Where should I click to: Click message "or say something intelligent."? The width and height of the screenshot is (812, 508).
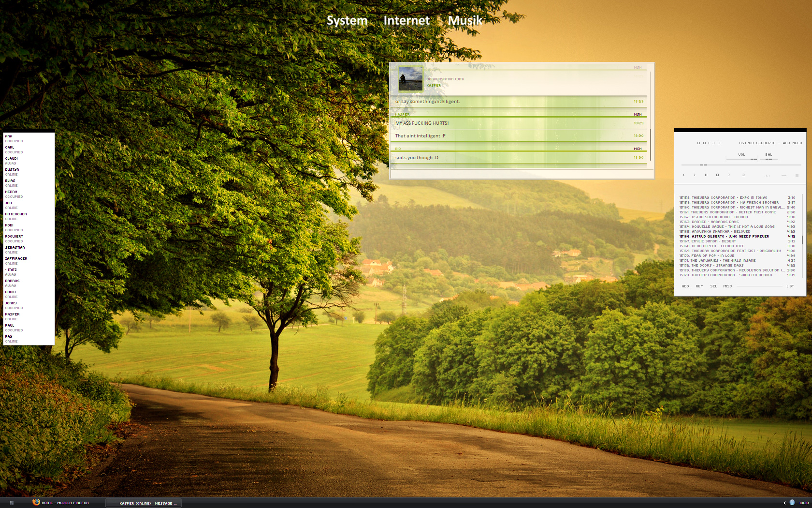[x=428, y=102]
